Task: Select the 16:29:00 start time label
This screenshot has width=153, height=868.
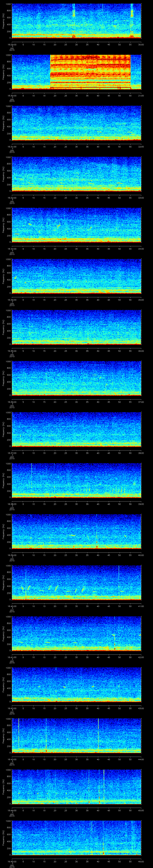Action: [12, 44]
